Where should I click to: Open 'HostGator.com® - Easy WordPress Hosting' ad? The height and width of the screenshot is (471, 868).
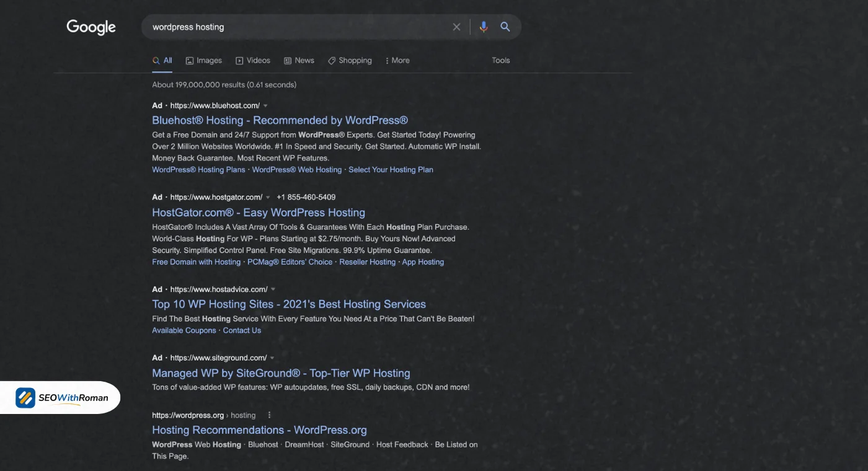[259, 213]
